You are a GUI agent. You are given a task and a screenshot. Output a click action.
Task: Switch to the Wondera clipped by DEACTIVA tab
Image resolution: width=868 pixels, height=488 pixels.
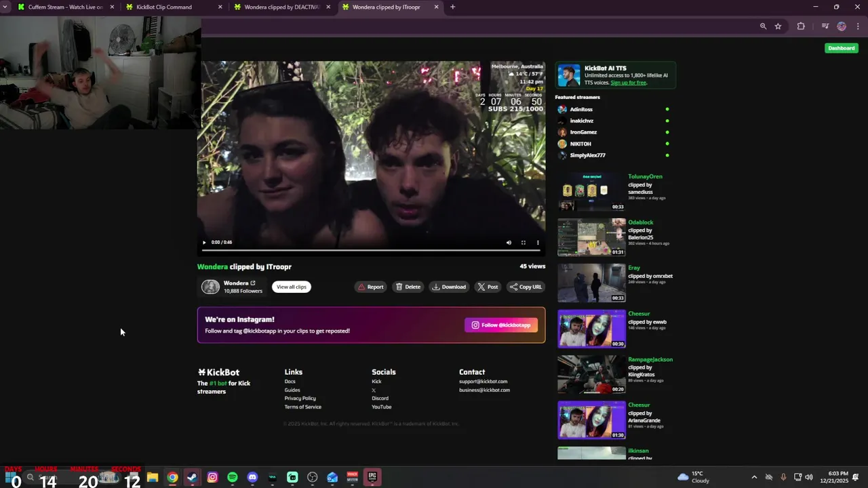(x=281, y=7)
